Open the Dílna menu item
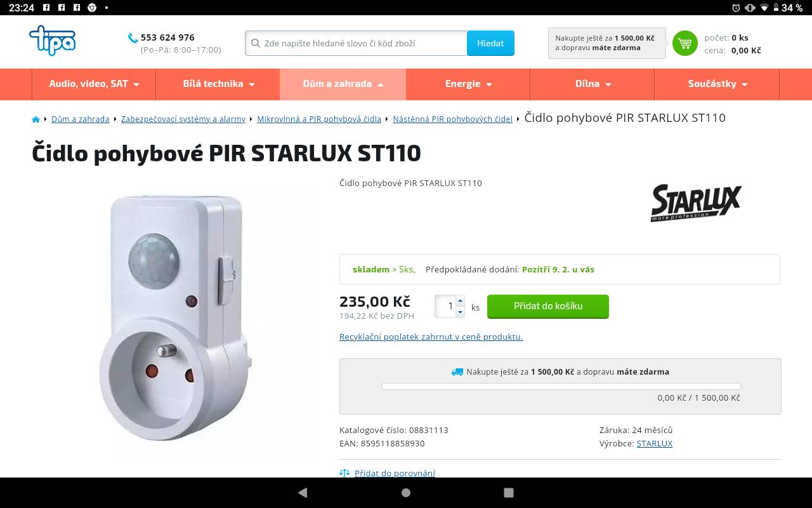Screen dimensions: 812x508 593,84
